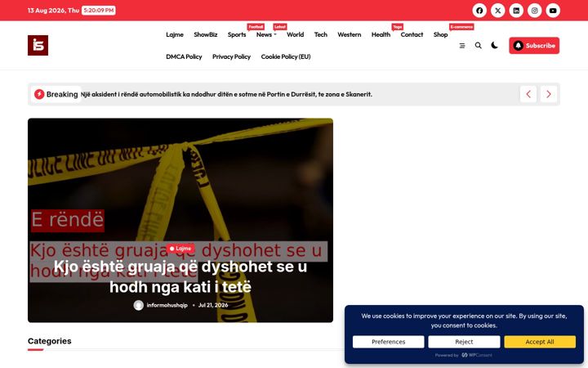This screenshot has height=368, width=588.
Task: Show next breaking news item
Action: [x=548, y=94]
